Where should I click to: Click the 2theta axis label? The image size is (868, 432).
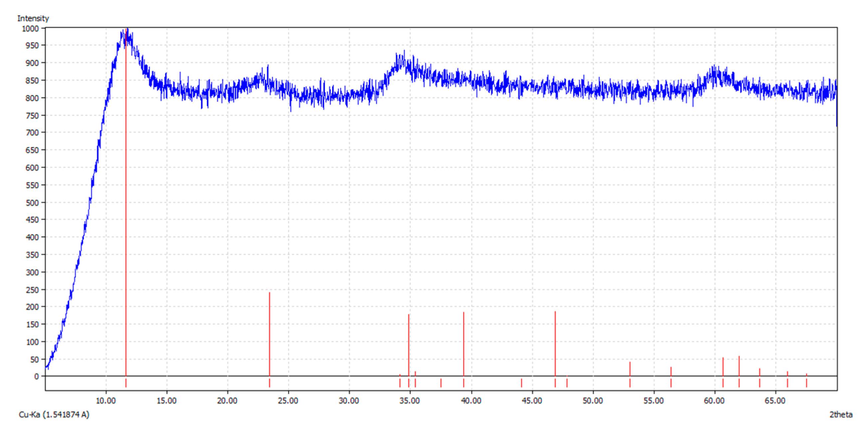coord(840,414)
